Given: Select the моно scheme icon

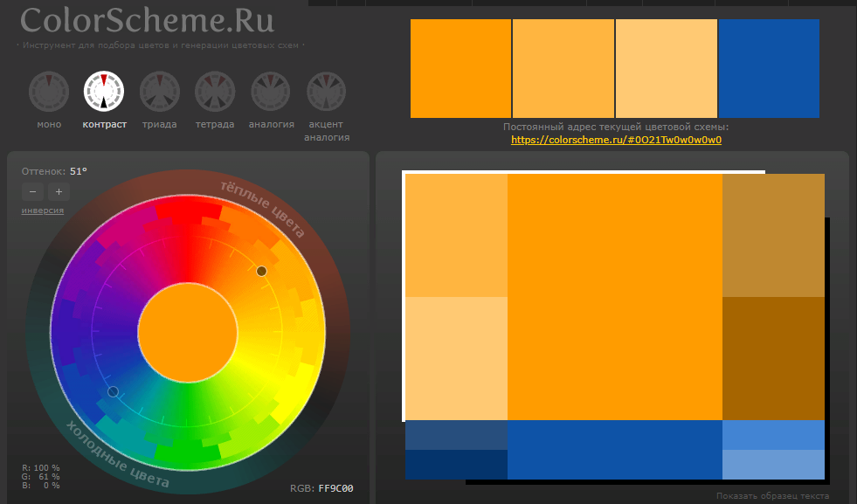Looking at the screenshot, I should tap(49, 92).
